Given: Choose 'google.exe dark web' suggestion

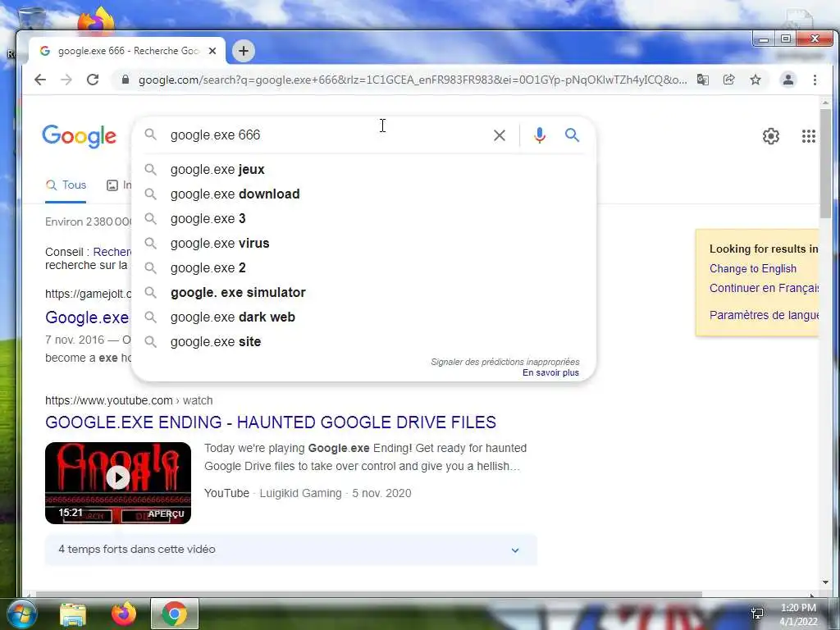Looking at the screenshot, I should tap(363, 317).
